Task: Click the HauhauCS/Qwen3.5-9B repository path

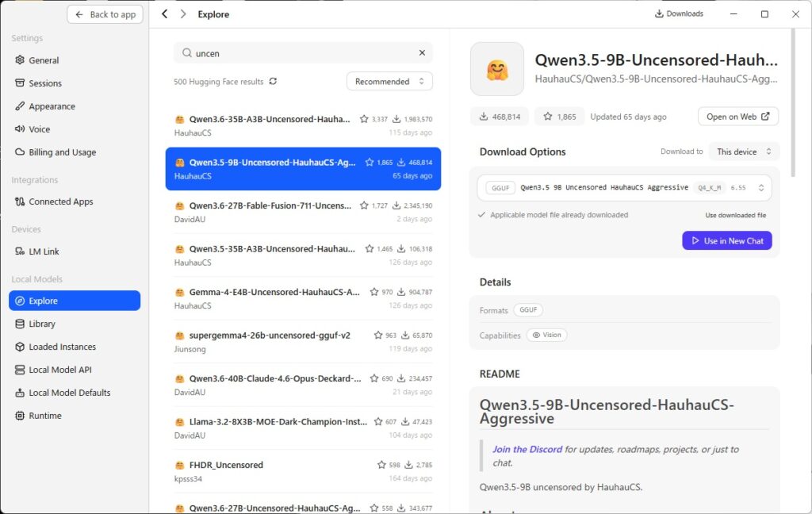Action: (x=656, y=79)
